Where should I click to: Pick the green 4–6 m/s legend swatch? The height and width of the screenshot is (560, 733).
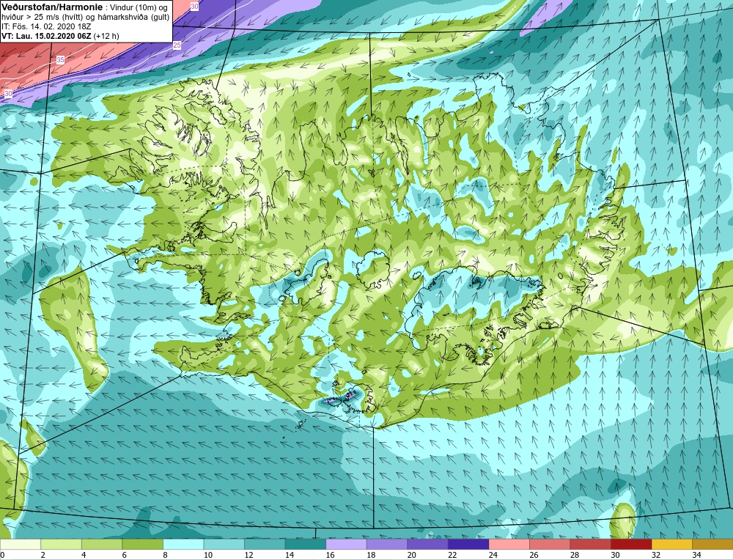[101, 544]
